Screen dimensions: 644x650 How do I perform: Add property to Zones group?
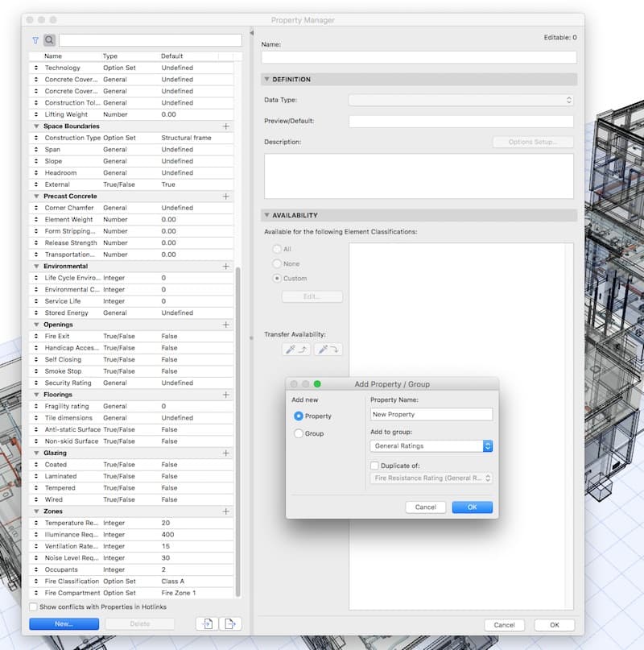(226, 511)
